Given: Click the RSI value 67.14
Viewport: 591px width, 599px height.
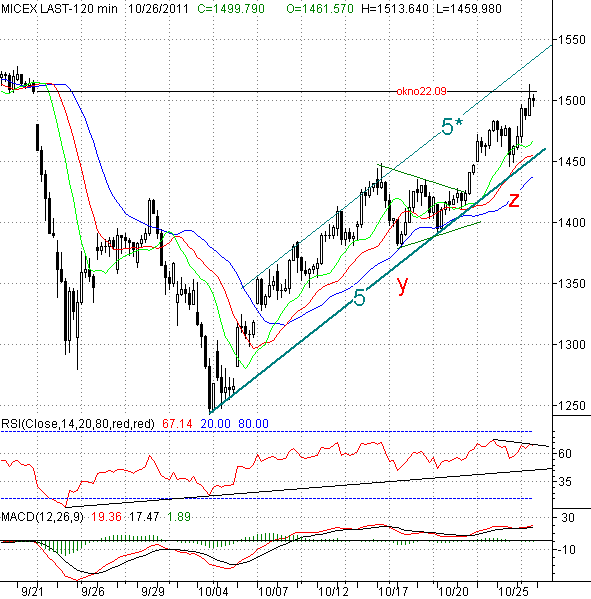Looking at the screenshot, I should pyautogui.click(x=177, y=424).
